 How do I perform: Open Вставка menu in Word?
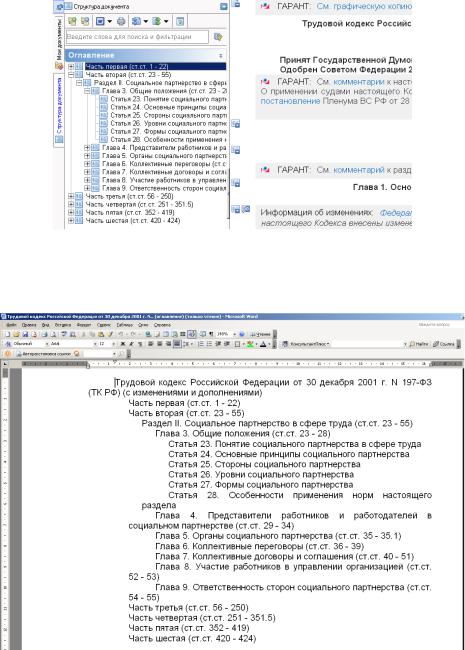[x=63, y=325]
